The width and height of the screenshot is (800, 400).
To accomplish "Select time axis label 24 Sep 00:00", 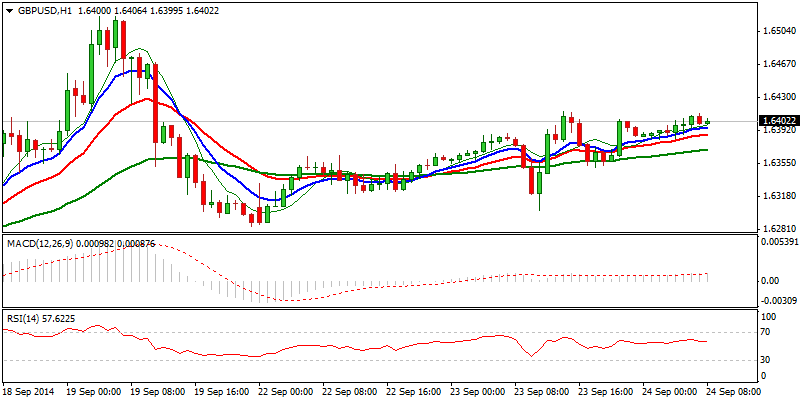I will [x=667, y=391].
